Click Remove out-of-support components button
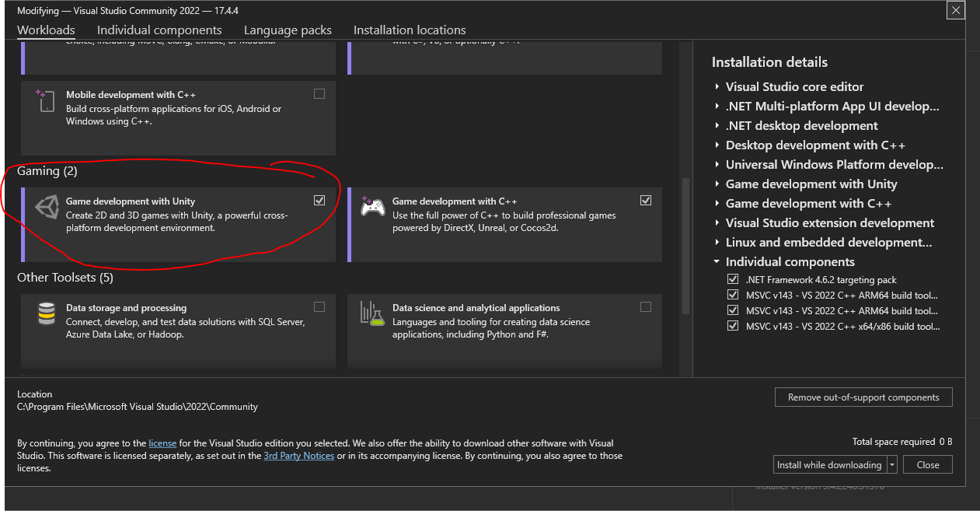The width and height of the screenshot is (980, 511). 863,397
